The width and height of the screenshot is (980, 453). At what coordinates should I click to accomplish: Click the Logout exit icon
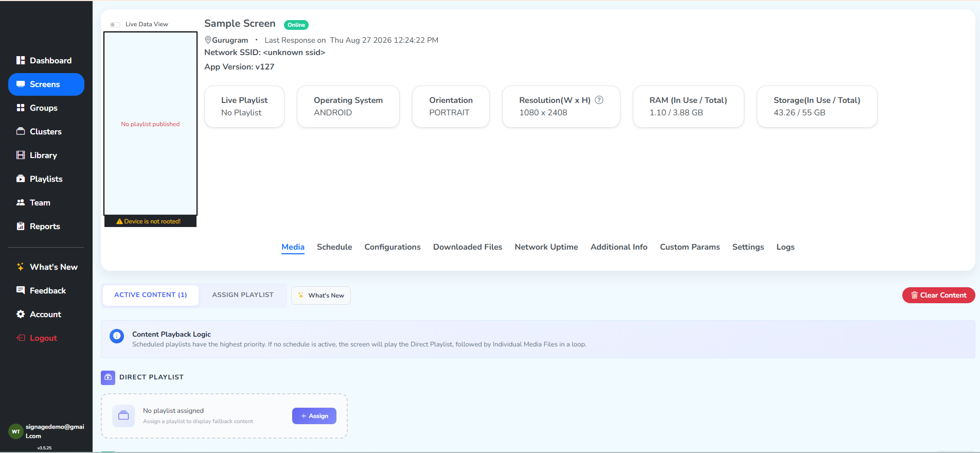click(21, 338)
